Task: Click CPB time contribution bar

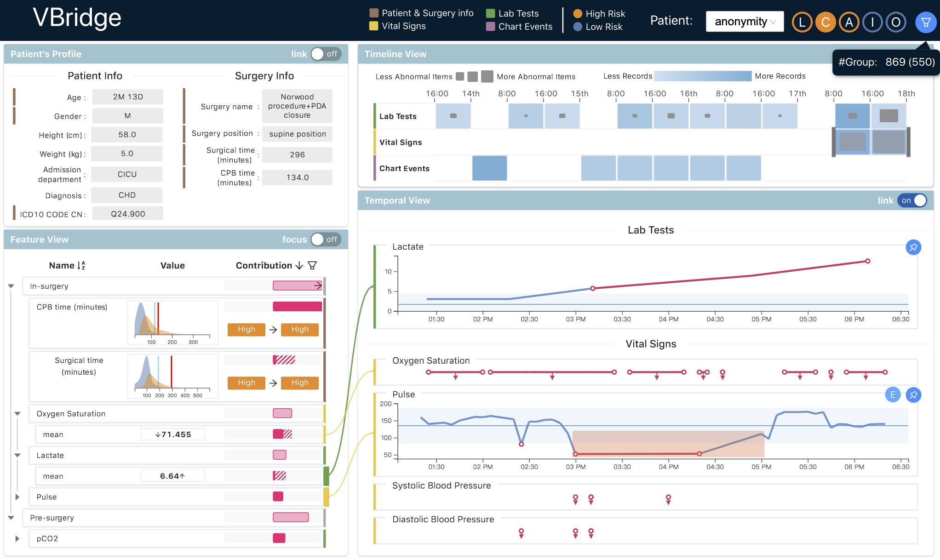Action: tap(297, 306)
